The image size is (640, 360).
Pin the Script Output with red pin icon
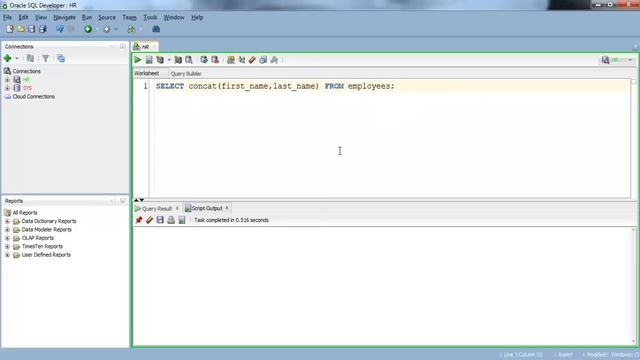139,220
